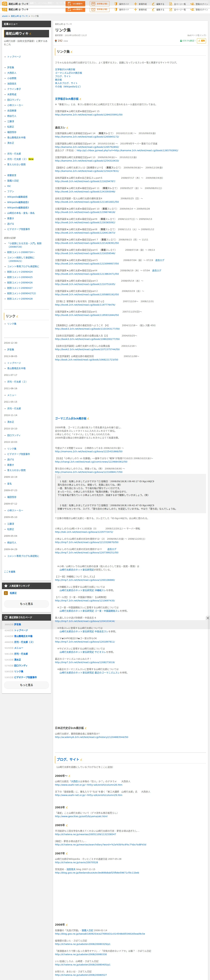
Task: Open 小林ストーカー link under 2009-07-12
Action: (x=15, y=511)
